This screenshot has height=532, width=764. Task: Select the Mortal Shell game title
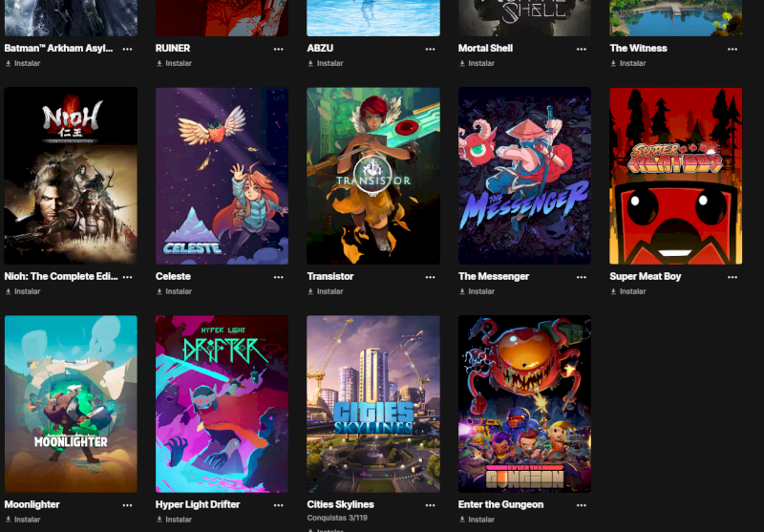tap(485, 48)
